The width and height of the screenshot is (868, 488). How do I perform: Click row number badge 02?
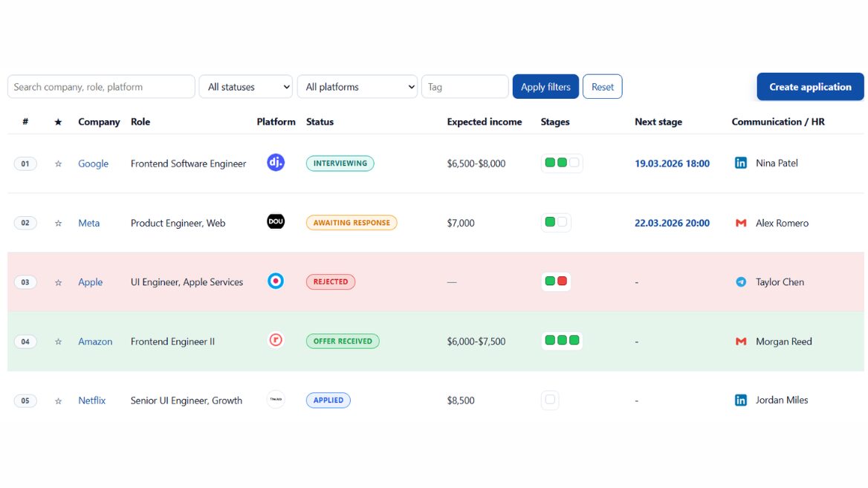(25, 223)
